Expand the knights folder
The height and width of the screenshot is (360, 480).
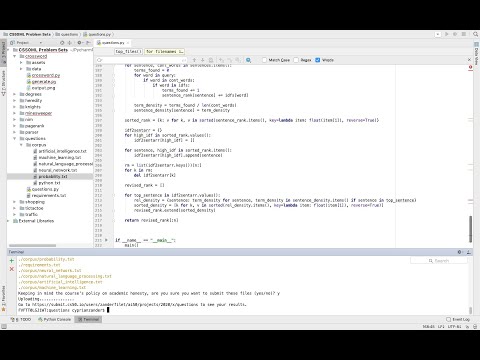point(15,107)
